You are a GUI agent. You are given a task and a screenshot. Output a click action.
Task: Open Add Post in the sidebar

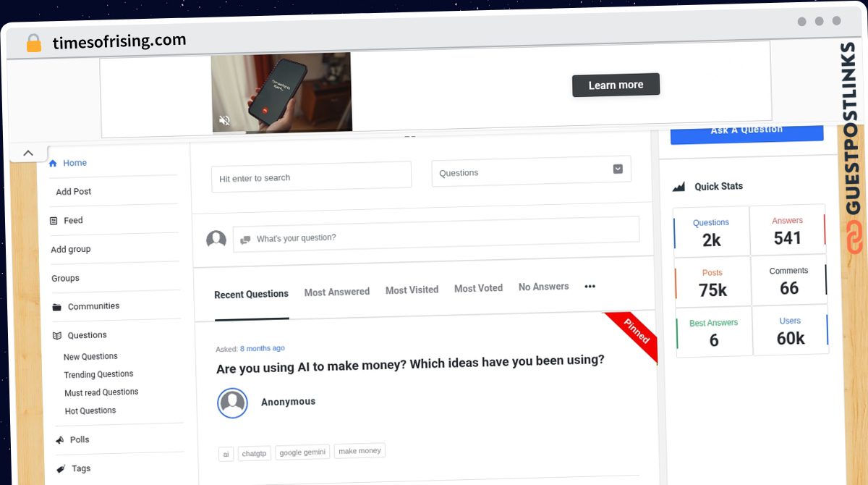point(74,192)
